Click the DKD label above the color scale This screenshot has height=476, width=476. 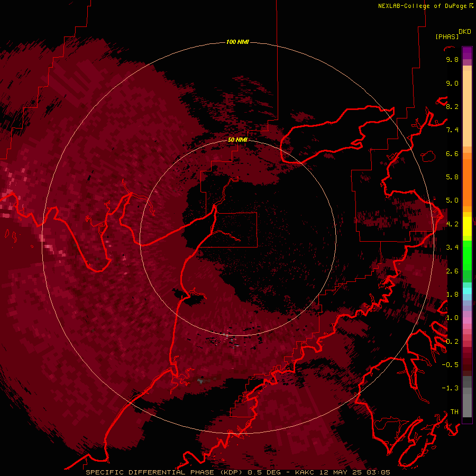click(465, 32)
